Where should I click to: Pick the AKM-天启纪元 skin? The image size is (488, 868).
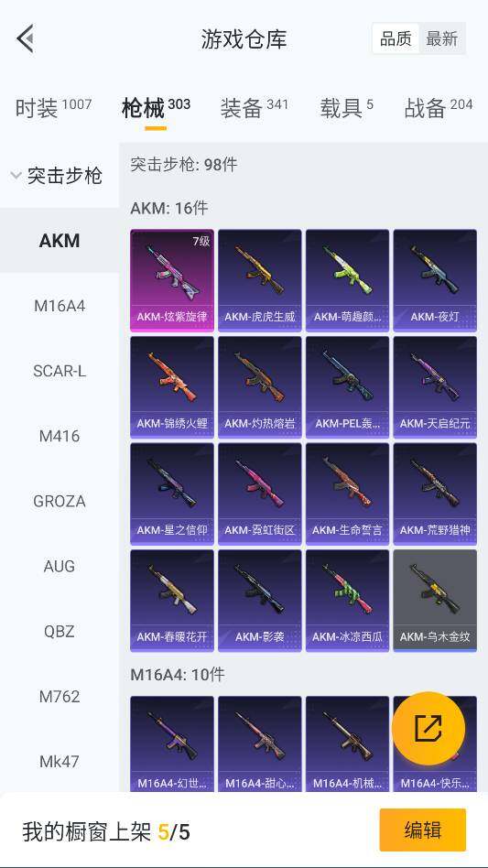pyautogui.click(x=435, y=387)
